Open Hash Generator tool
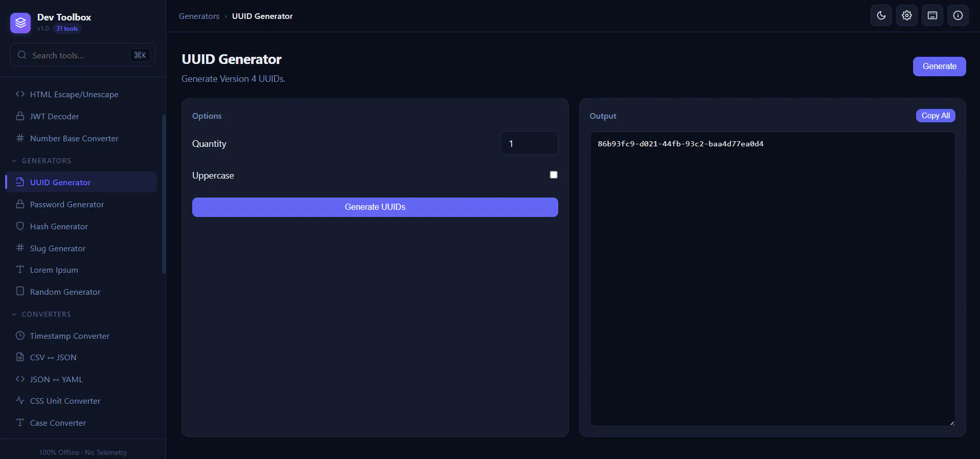The height and width of the screenshot is (459, 980). coord(81,226)
